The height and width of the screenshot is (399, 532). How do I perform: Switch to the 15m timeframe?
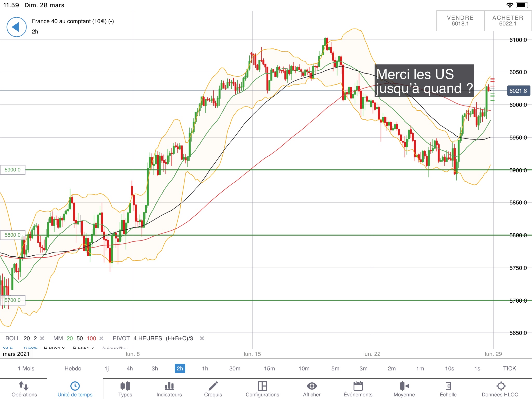pyautogui.click(x=269, y=368)
